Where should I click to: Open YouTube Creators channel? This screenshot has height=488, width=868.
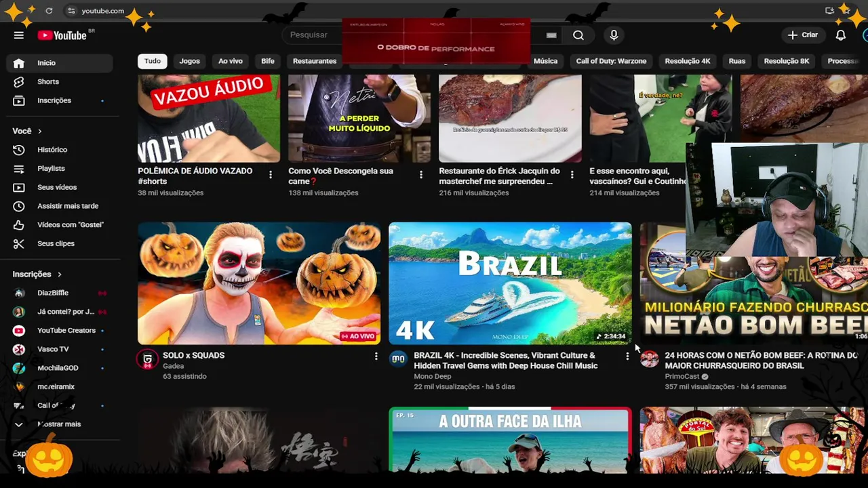click(x=60, y=331)
